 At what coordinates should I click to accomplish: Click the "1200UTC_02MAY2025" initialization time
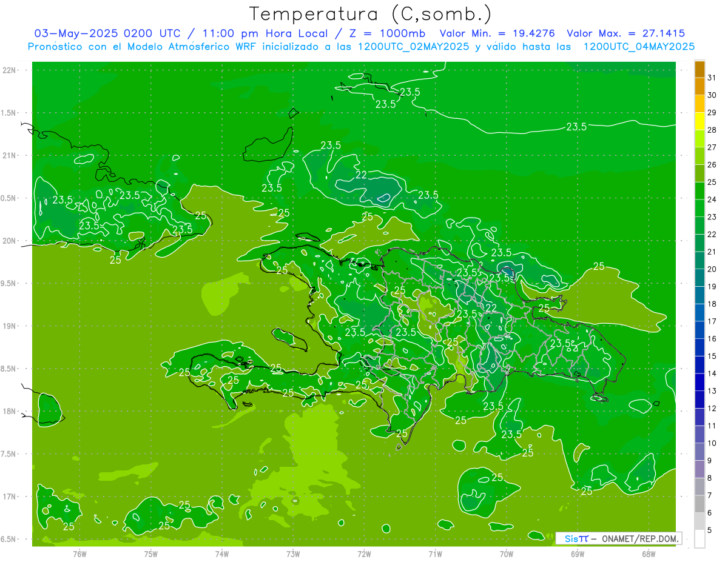tap(413, 47)
